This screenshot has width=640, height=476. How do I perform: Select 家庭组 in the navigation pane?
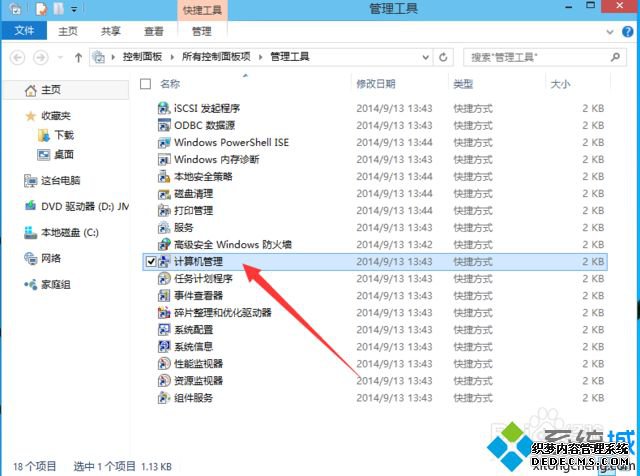tap(56, 285)
